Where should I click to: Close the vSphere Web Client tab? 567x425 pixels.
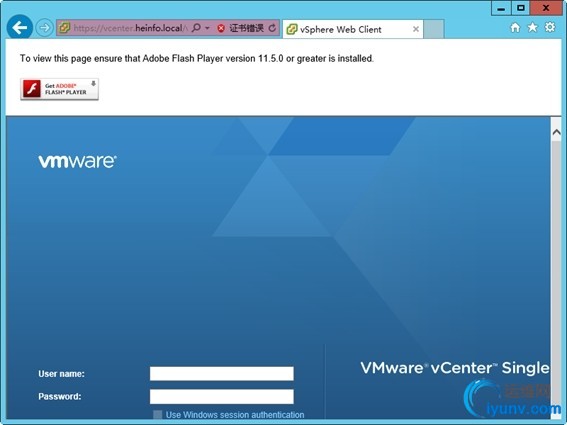(x=416, y=29)
